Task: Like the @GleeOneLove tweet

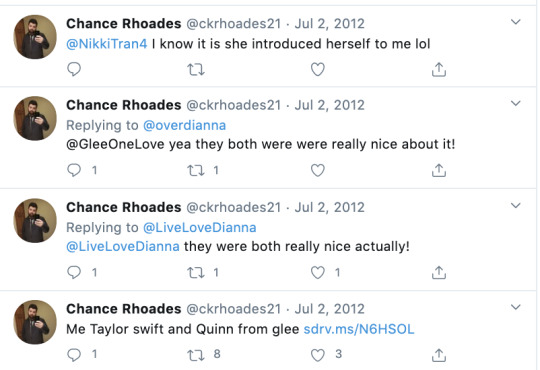Action: pos(318,171)
